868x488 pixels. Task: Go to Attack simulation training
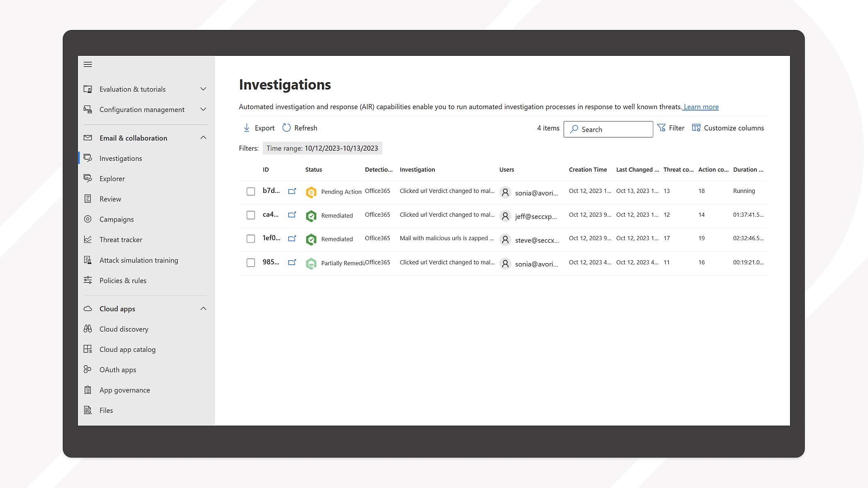139,260
